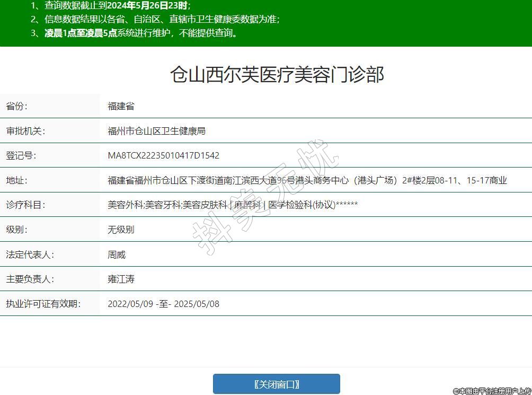Select registration number MA8TCX22235010417D1542
The height and width of the screenshot is (395, 532).
pos(163,155)
